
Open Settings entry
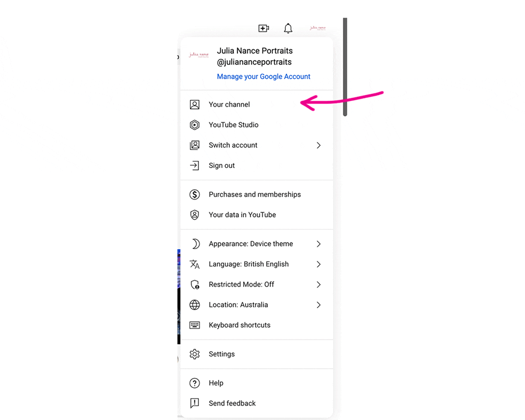(257, 354)
